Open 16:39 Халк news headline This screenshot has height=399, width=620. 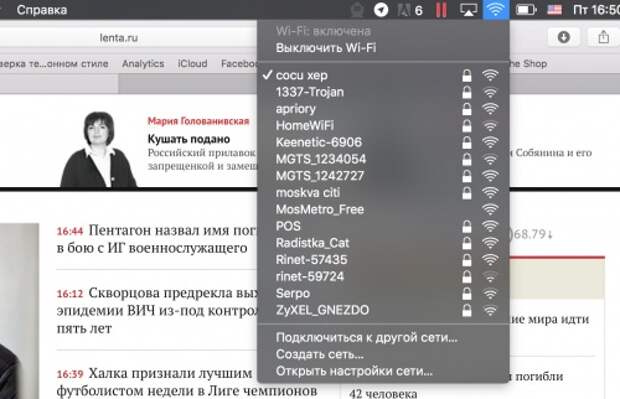tap(187, 382)
